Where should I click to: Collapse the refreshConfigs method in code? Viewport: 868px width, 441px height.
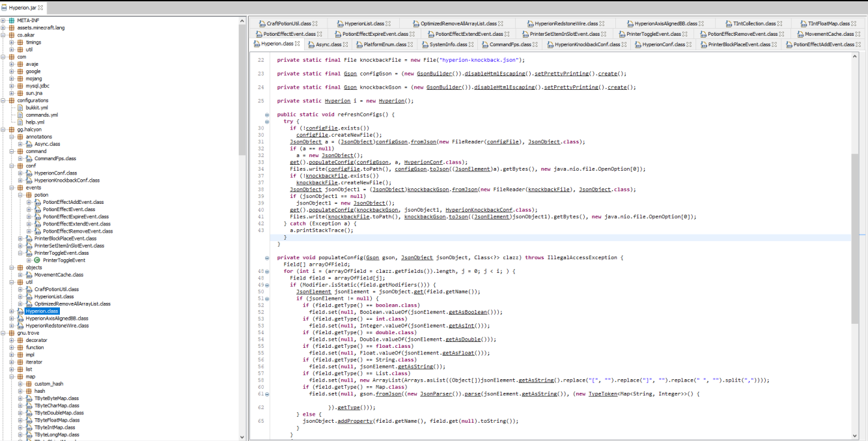(x=267, y=115)
